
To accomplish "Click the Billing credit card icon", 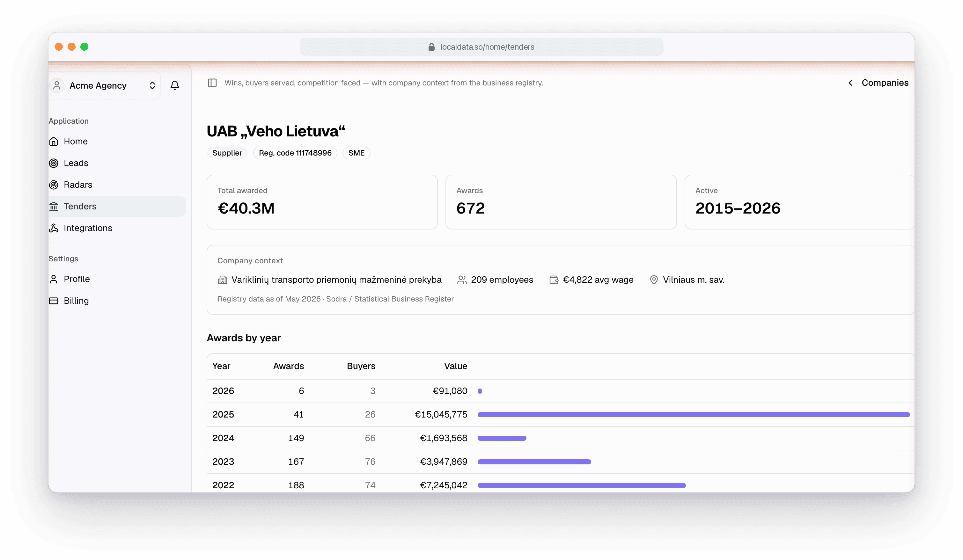I will click(x=54, y=301).
